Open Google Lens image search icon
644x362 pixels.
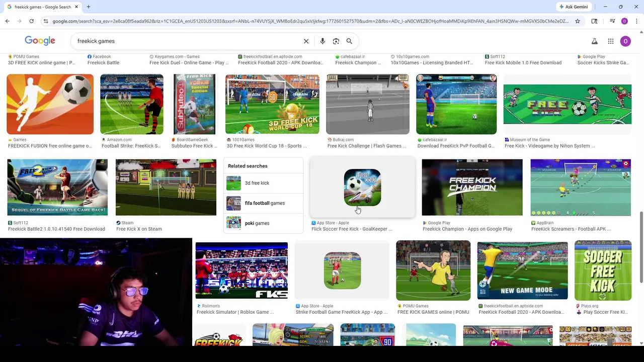point(336,41)
